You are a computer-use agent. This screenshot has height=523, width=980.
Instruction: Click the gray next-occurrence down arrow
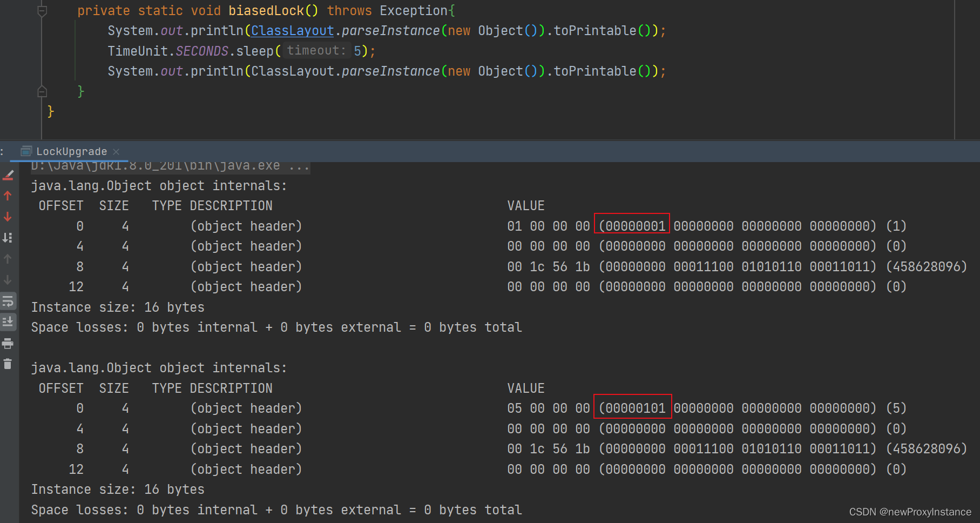click(8, 280)
